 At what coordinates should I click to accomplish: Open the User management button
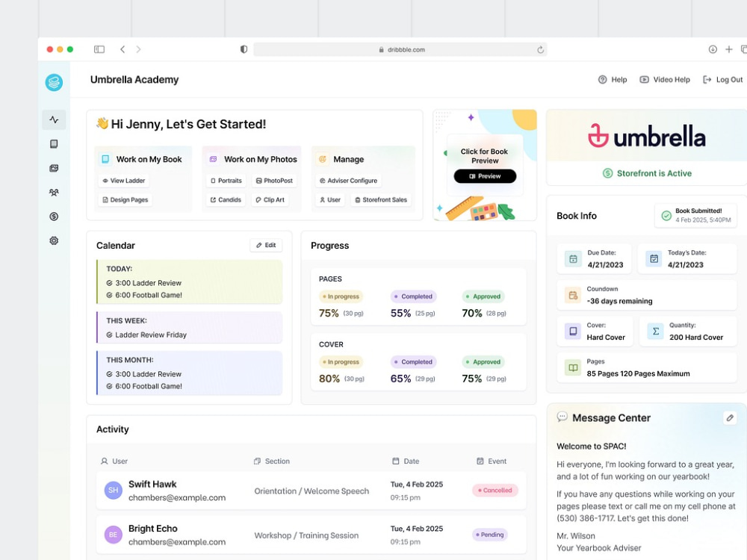pos(330,199)
